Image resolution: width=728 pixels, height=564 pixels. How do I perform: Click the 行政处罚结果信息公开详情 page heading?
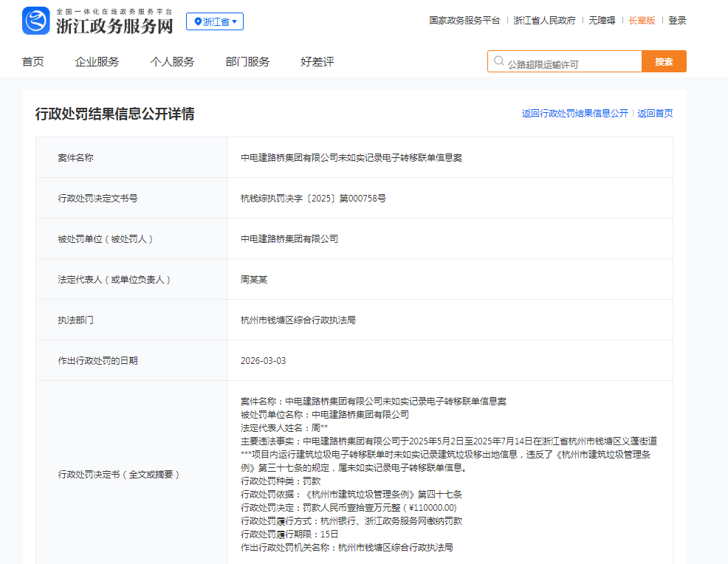[x=114, y=114]
